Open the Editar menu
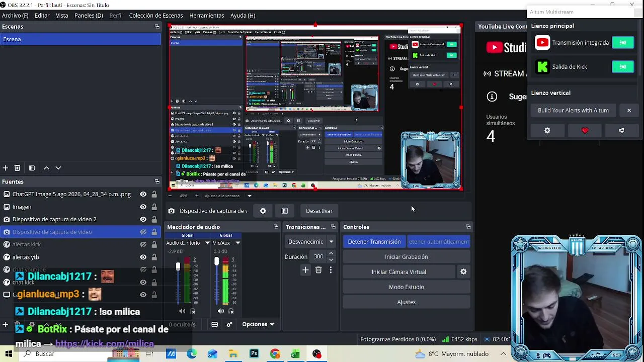The width and height of the screenshot is (644, 362). (x=42, y=16)
